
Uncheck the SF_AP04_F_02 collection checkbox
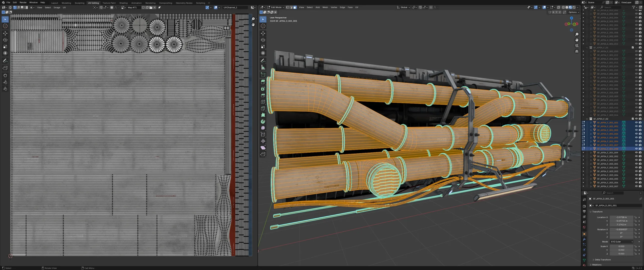[x=633, y=119]
